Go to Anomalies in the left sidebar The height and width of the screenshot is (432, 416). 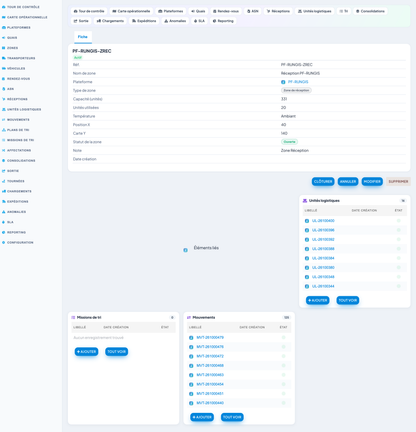tap(14, 212)
